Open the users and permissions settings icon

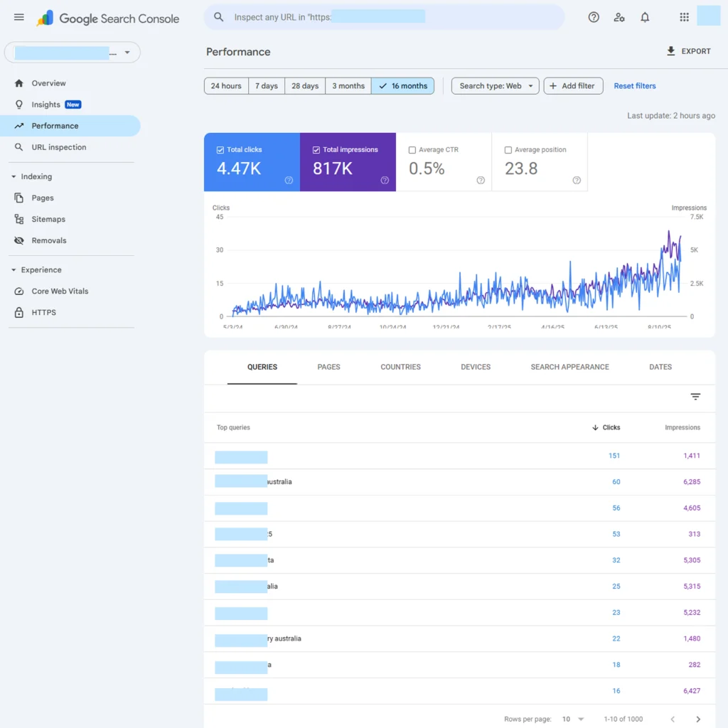[619, 18]
